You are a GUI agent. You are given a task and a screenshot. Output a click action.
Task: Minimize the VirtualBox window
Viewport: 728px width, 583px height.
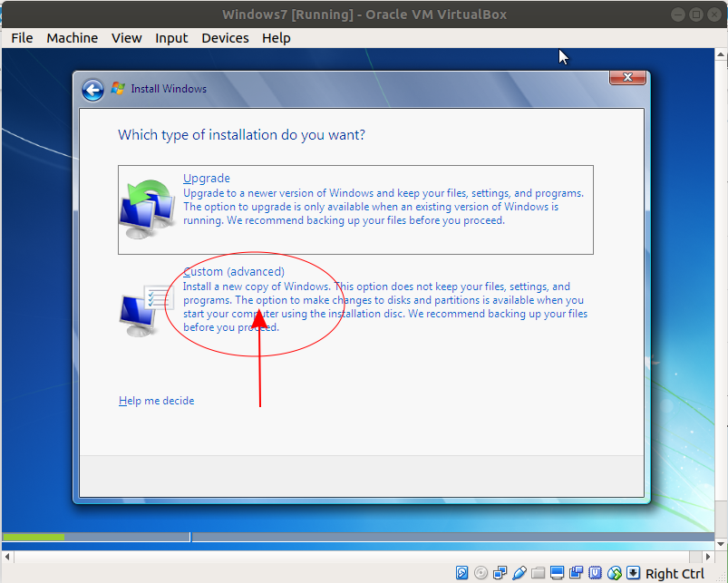click(678, 15)
